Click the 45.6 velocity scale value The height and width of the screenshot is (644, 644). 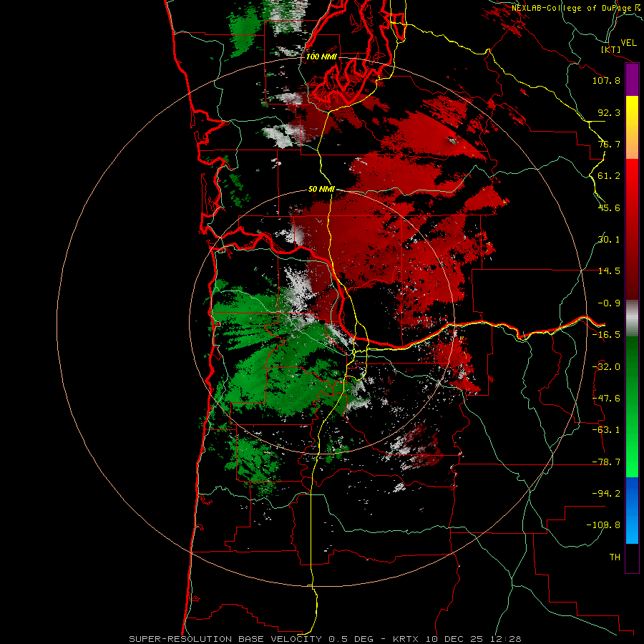pos(609,208)
